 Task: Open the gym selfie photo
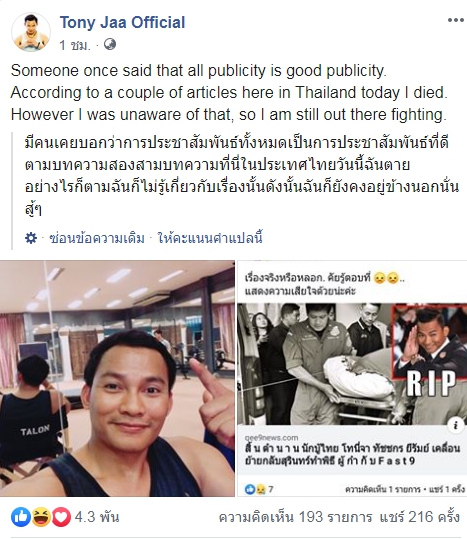(117, 378)
